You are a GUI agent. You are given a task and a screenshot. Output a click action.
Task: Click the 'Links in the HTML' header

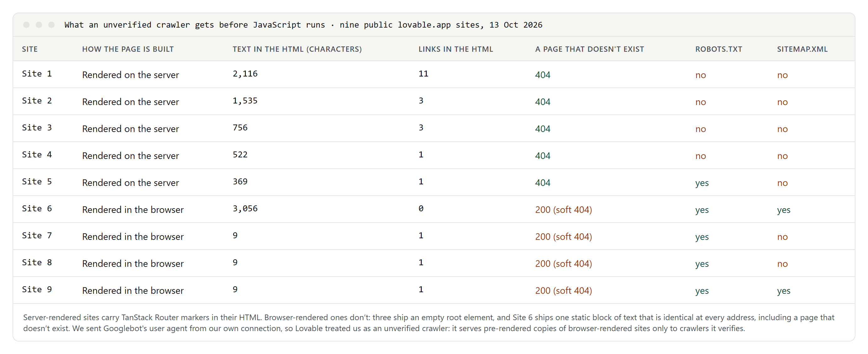click(x=456, y=49)
